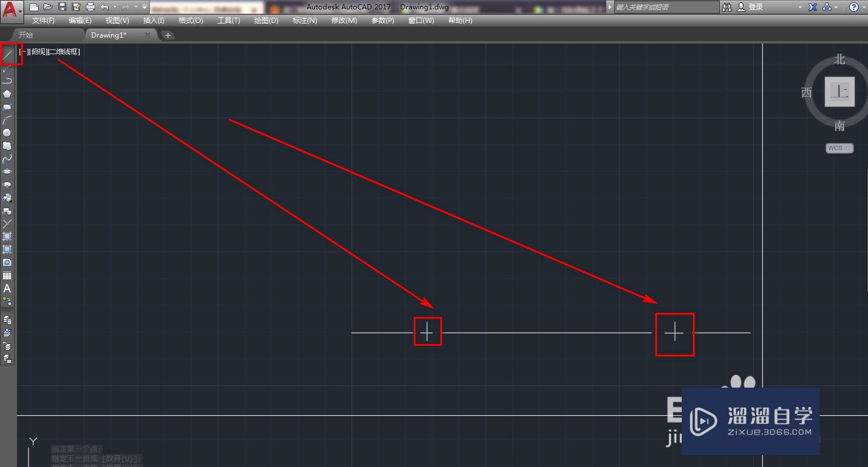Select the Arc tool
Image resolution: width=868 pixels, height=467 pixels.
point(7,120)
